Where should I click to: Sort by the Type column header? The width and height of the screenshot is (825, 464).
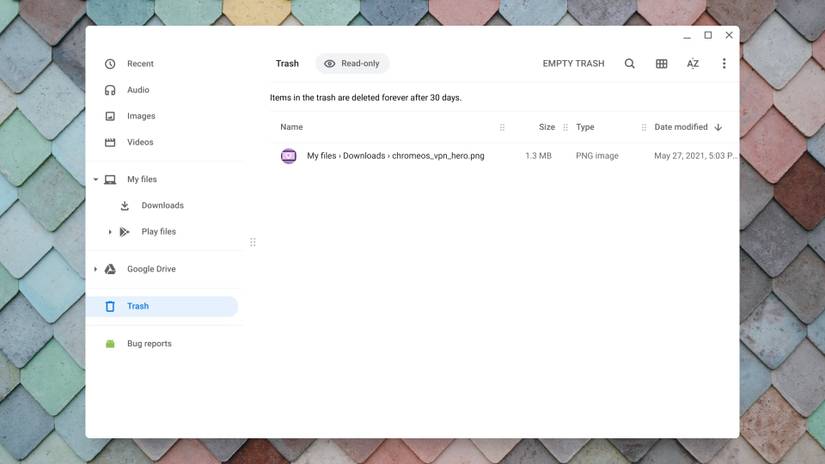pos(585,127)
